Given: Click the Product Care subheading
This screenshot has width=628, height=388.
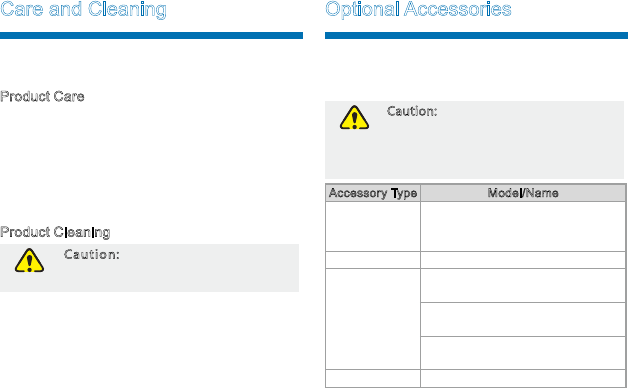Looking at the screenshot, I should [42, 96].
